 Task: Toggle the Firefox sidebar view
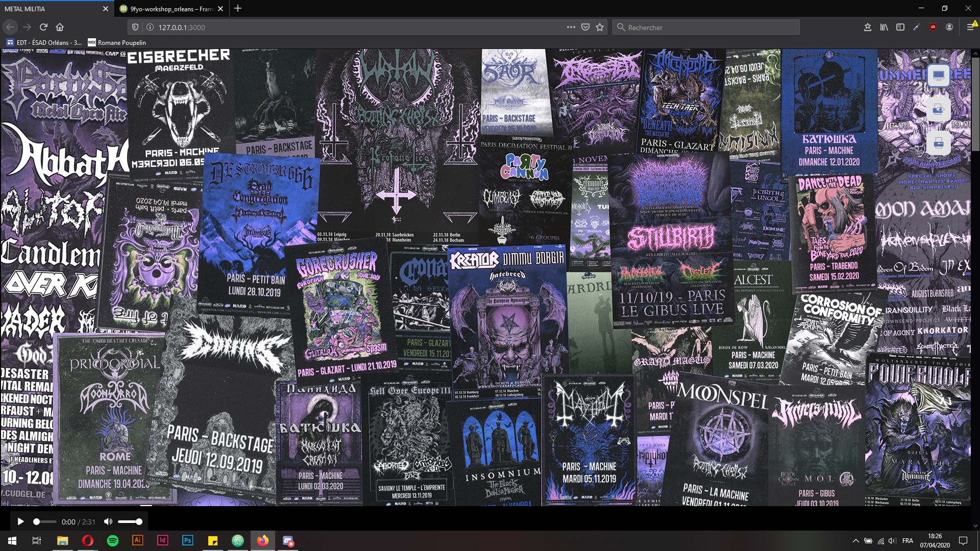click(900, 27)
